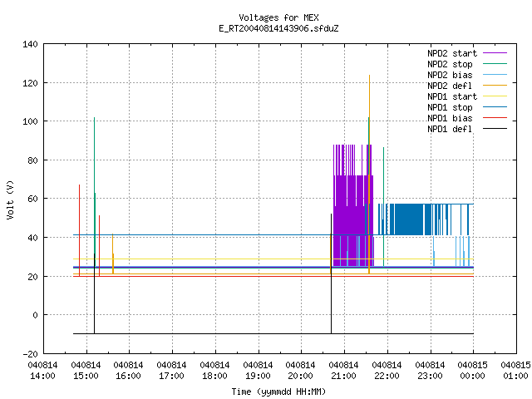Image resolution: width=532 pixels, height=399 pixels.
Task: Click the 'NPD1 defl' legend label
Action: 450,129
